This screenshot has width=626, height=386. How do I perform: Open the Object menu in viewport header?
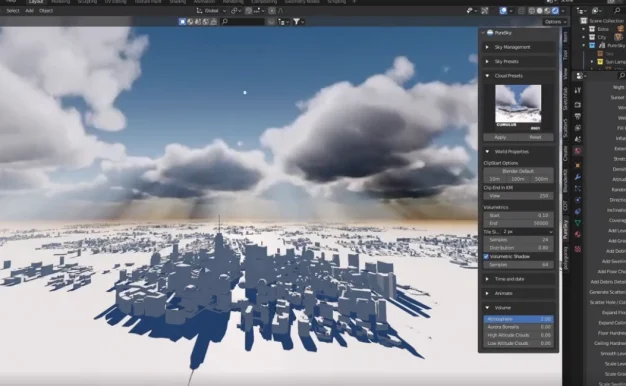[x=46, y=11]
